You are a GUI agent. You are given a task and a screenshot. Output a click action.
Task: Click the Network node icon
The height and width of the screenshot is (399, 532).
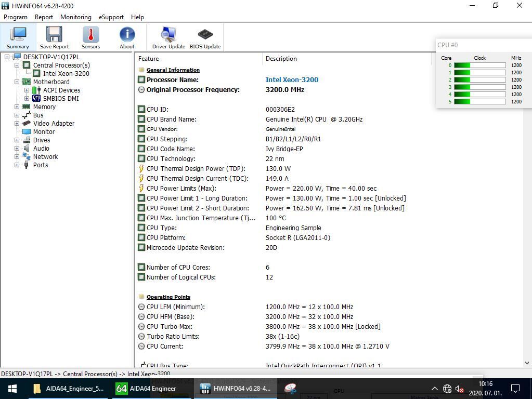(26, 156)
